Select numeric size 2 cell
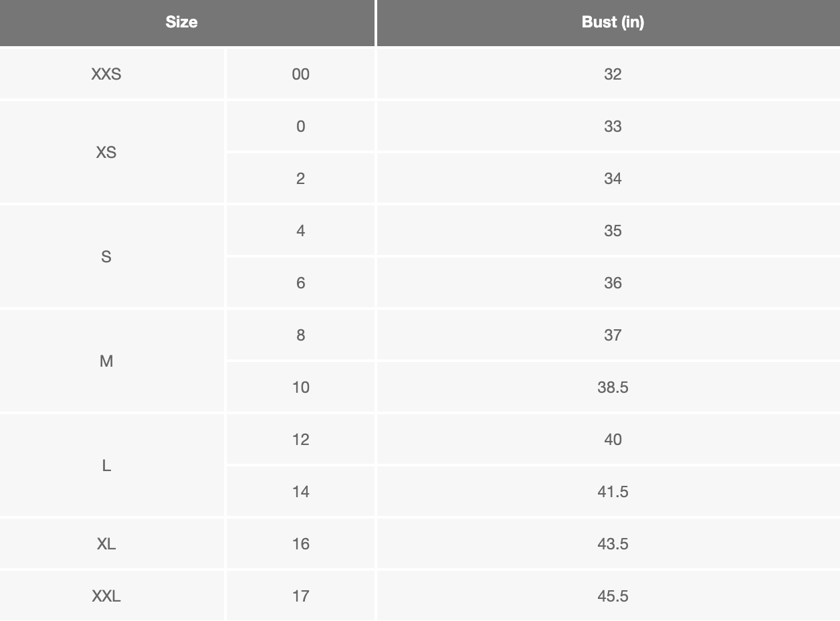 pos(301,179)
